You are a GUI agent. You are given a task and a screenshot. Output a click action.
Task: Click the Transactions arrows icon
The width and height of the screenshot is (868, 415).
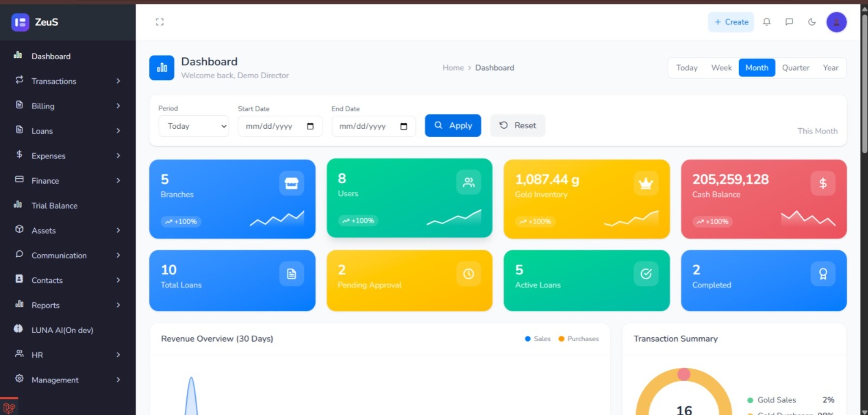(20, 79)
